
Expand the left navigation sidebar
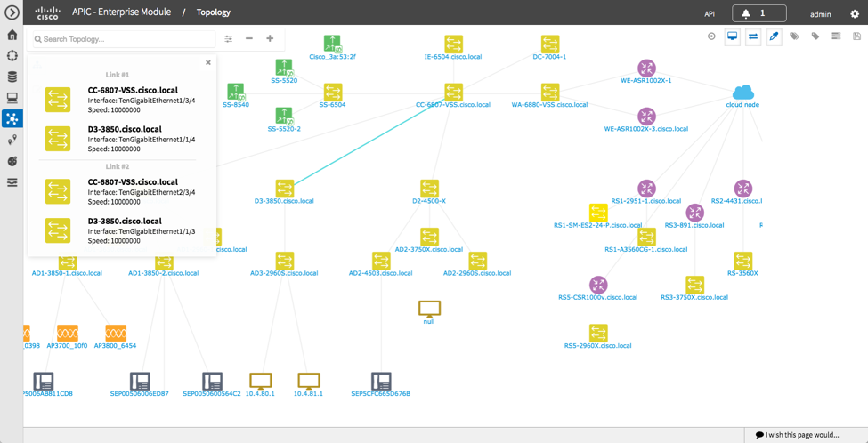[12, 12]
